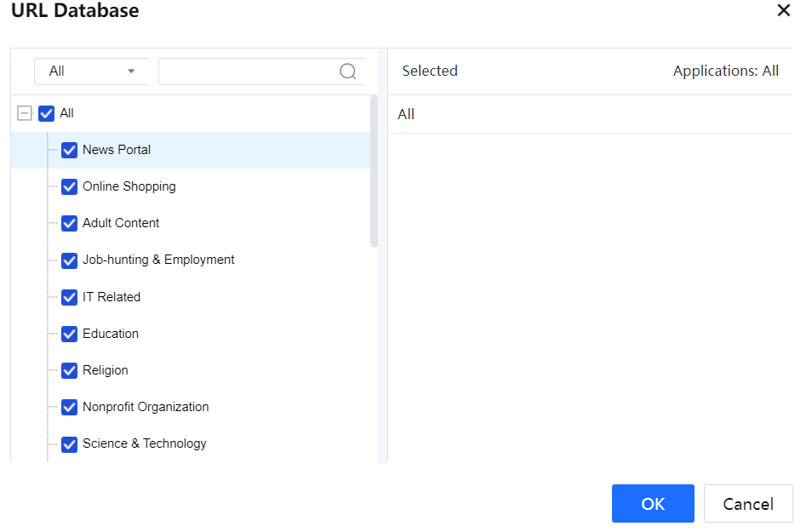
Task: Focus the URL category search field
Action: tap(247, 72)
